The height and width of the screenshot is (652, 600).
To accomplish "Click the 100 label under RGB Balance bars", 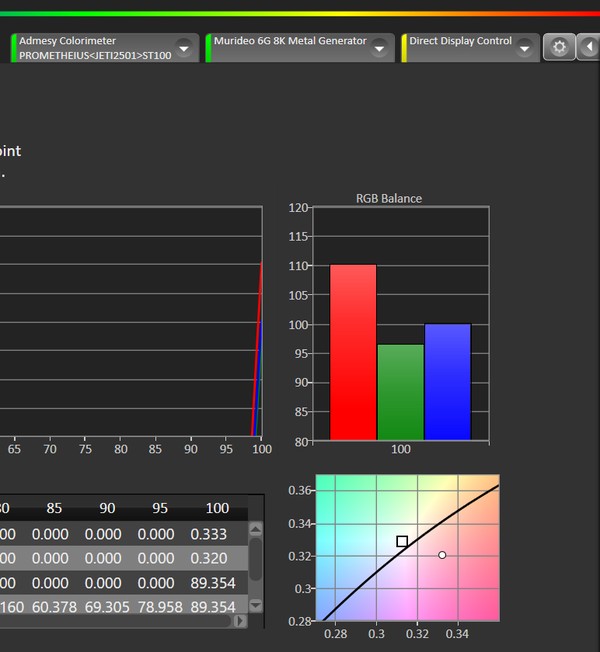I will [x=401, y=449].
